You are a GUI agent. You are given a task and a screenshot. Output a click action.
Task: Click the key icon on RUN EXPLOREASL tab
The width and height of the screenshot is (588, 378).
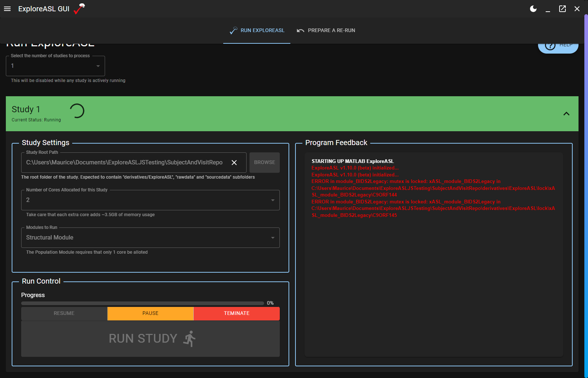coord(233,31)
